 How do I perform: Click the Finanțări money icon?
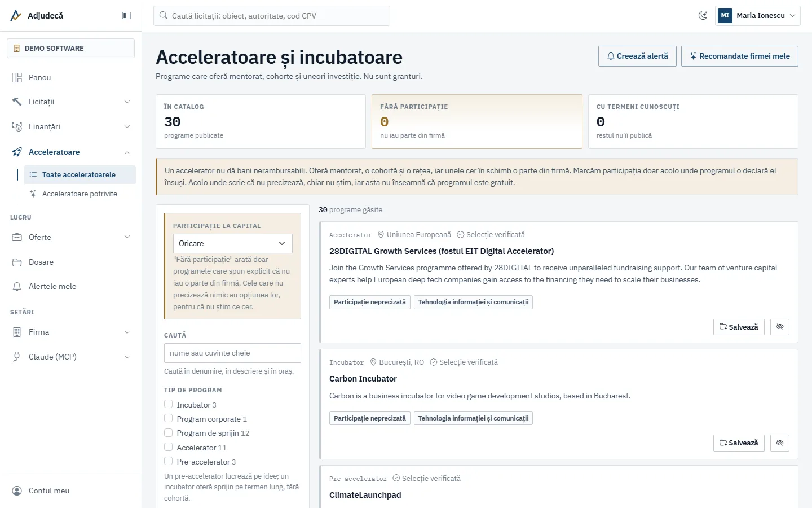17,126
